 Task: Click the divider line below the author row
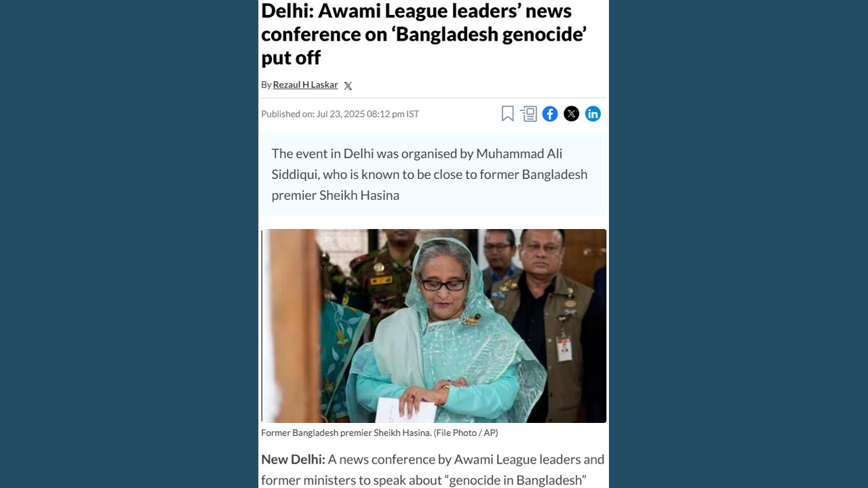point(434,98)
